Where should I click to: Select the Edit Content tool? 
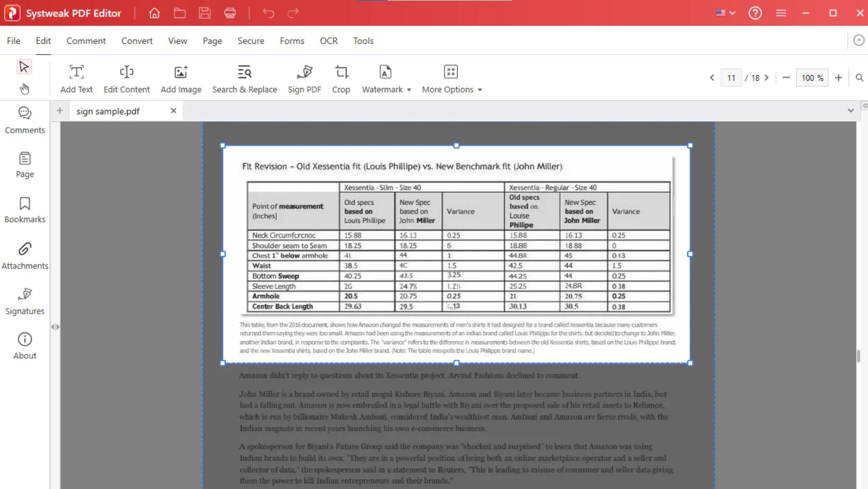click(x=127, y=79)
